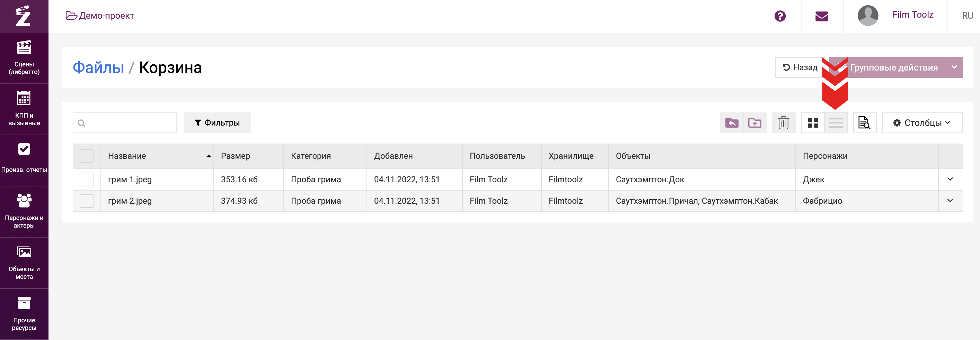This screenshot has width=980, height=340.
Task: Switch to list view
Action: [x=836, y=123]
